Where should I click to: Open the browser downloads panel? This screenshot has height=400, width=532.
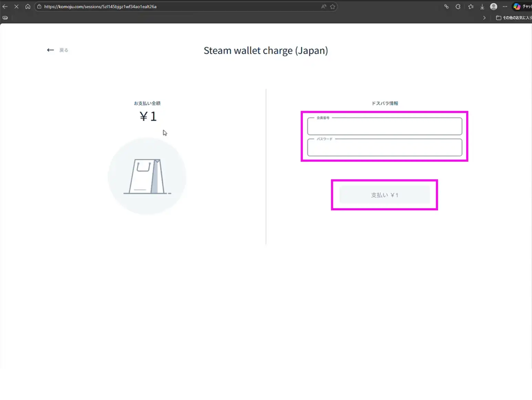[x=482, y=7]
